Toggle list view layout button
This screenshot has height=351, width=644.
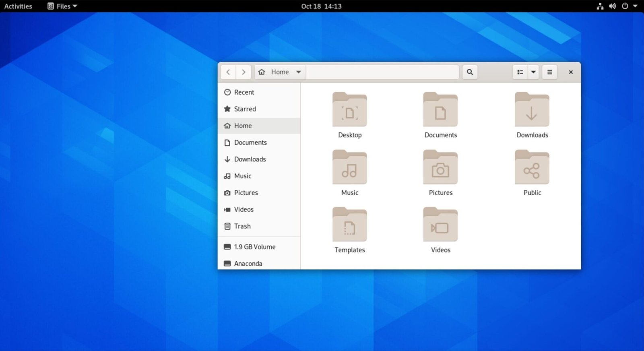[520, 72]
